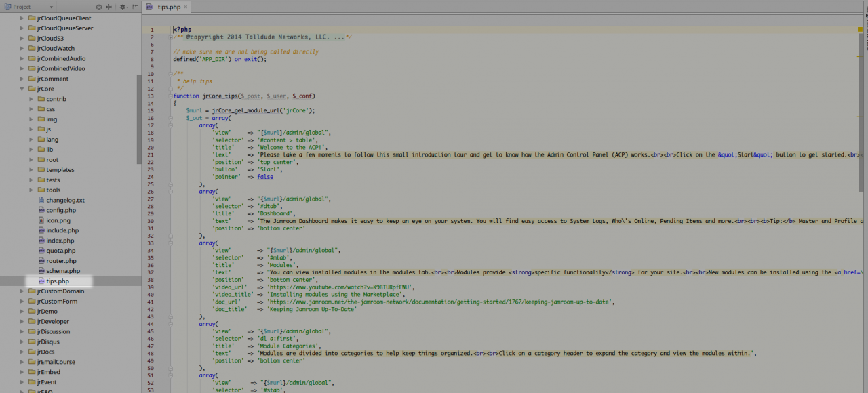Click the scroll-from-source target icon
The image size is (868, 393).
pos(99,7)
